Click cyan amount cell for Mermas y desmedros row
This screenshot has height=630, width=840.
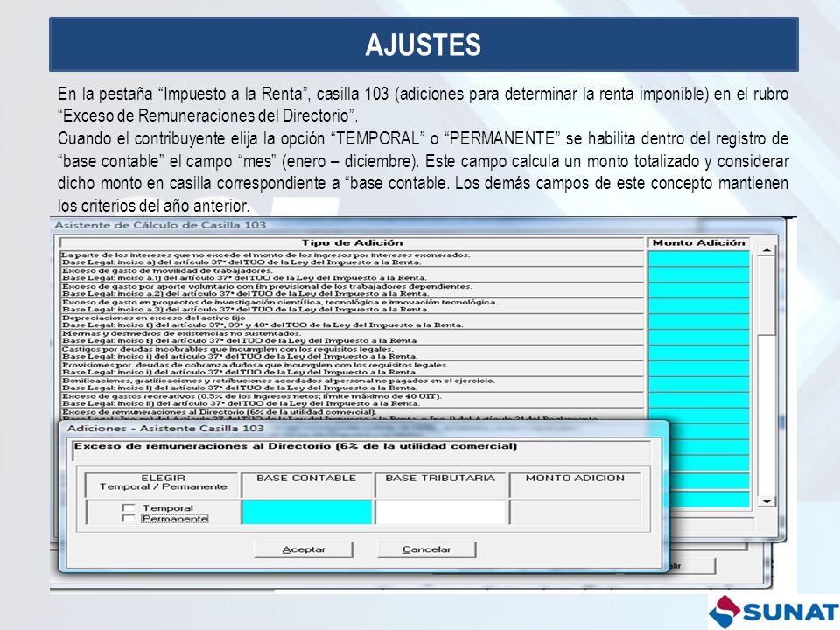tap(698, 337)
